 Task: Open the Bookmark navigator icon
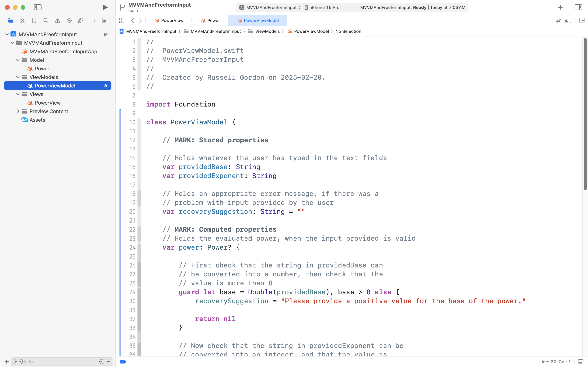click(x=34, y=20)
